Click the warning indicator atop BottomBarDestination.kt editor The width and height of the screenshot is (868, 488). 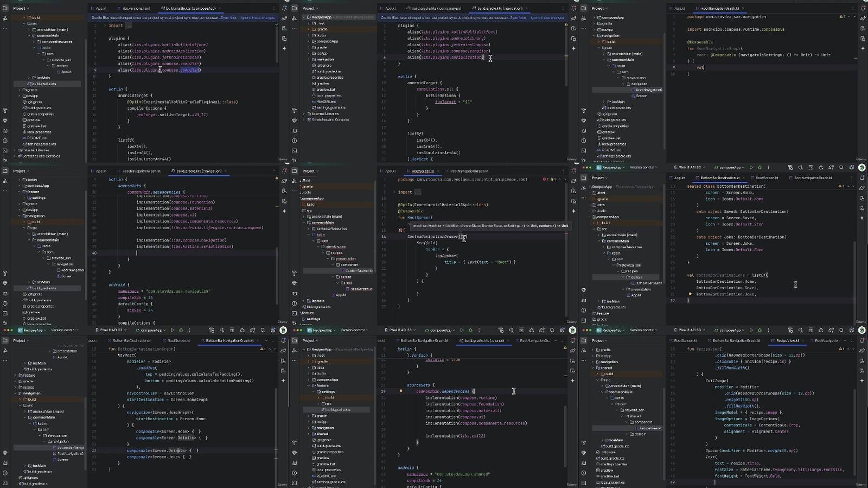(x=842, y=186)
